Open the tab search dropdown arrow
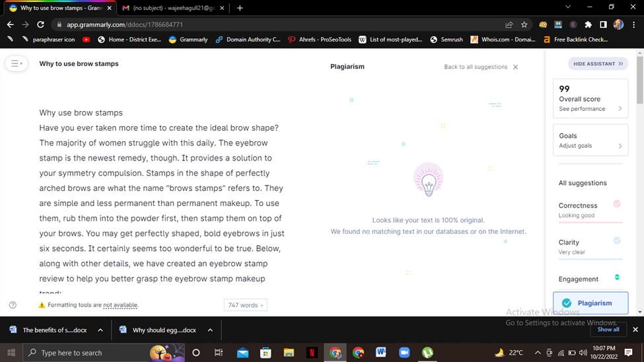The height and width of the screenshot is (362, 644). click(568, 7)
